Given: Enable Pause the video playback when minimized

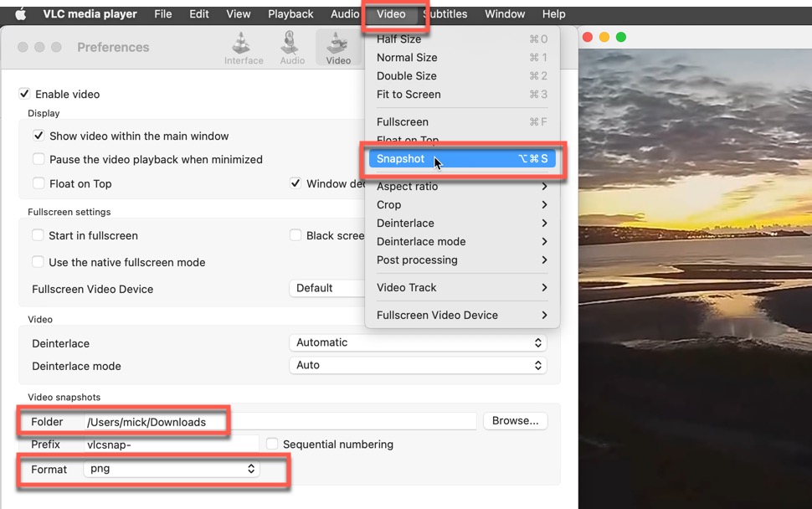Looking at the screenshot, I should [39, 159].
